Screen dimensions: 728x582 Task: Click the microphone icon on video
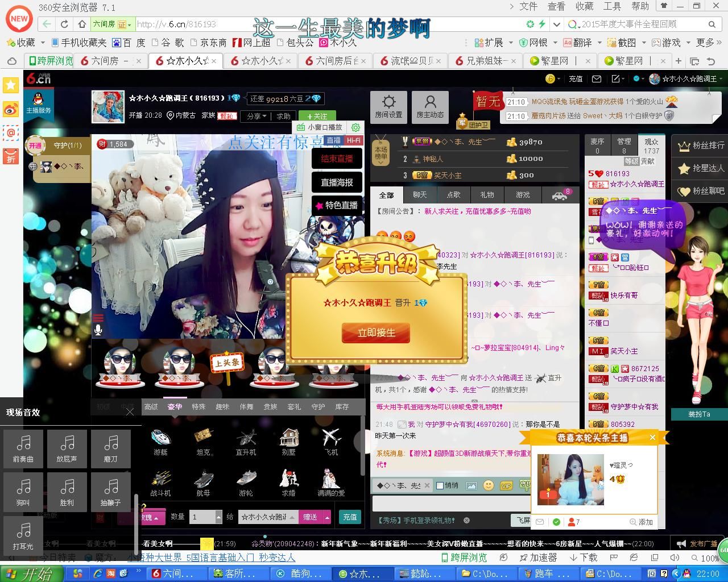point(98,329)
